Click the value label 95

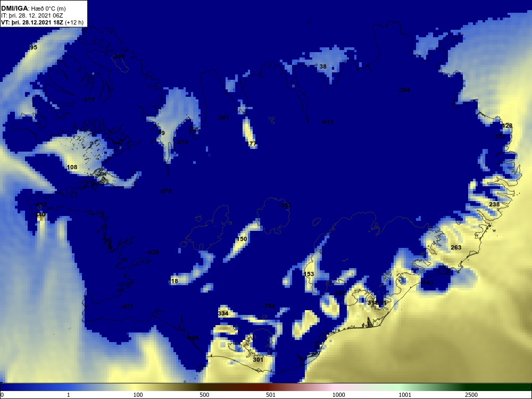pyautogui.click(x=33, y=47)
